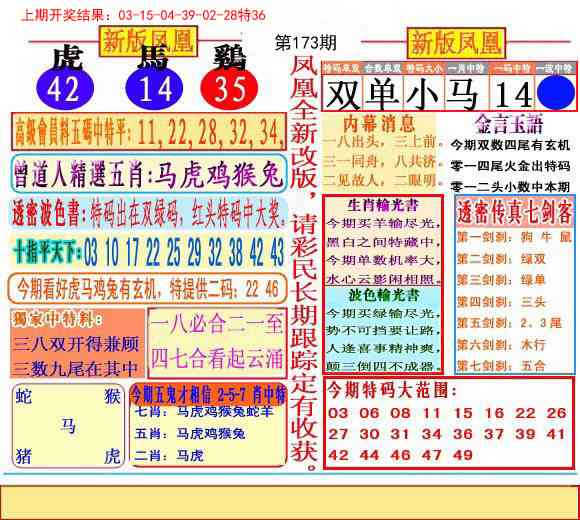Click the line 今期双数四尾有玄机
Viewport: 580px width, 520px height.
tap(510, 145)
